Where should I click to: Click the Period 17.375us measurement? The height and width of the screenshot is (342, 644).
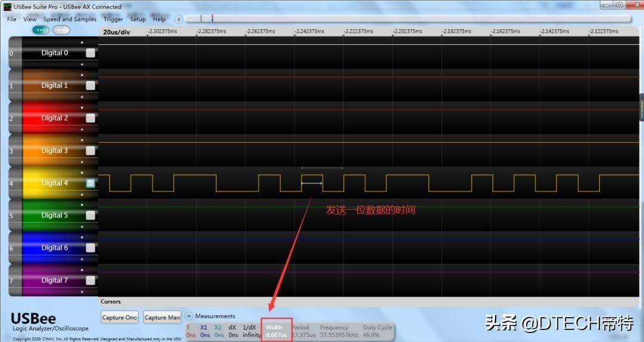304,331
